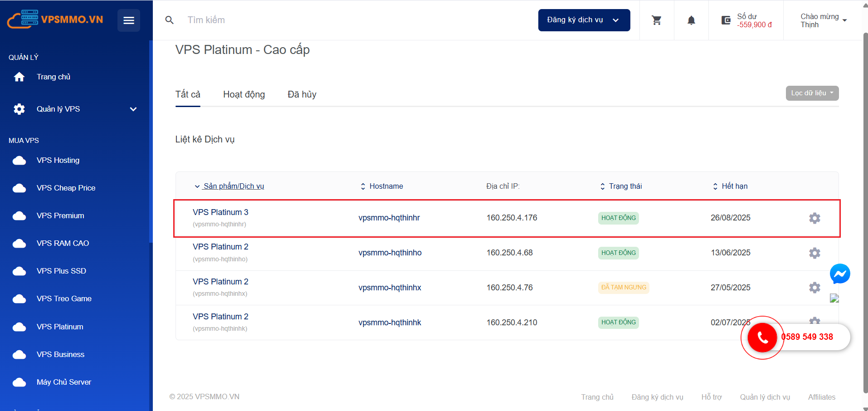Click the home icon beside Trang chủ
This screenshot has height=411, width=868.
tap(19, 77)
